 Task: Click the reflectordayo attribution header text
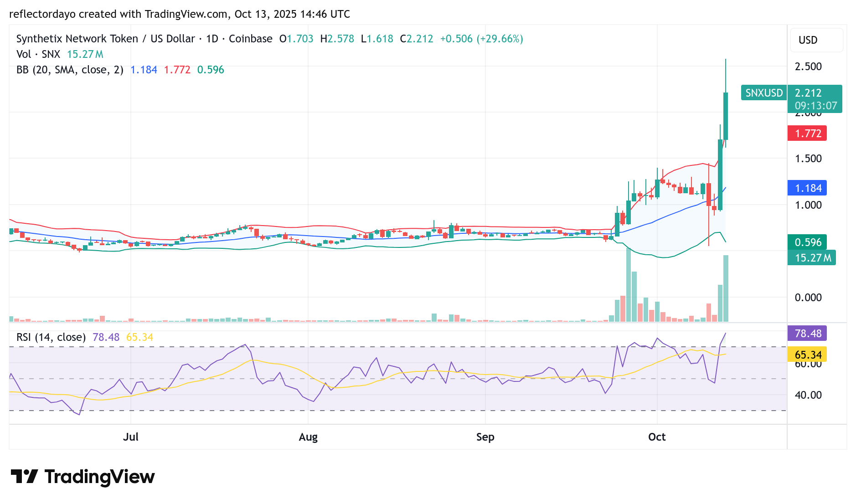click(180, 14)
